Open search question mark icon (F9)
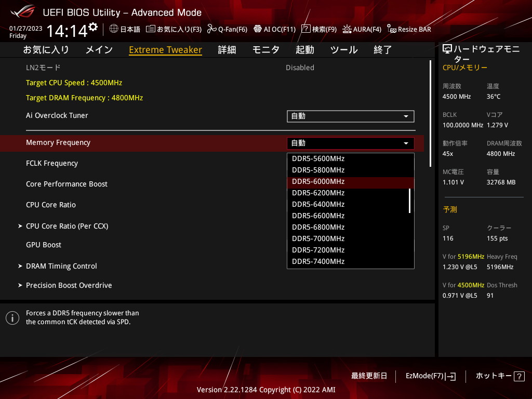 tap(305, 29)
